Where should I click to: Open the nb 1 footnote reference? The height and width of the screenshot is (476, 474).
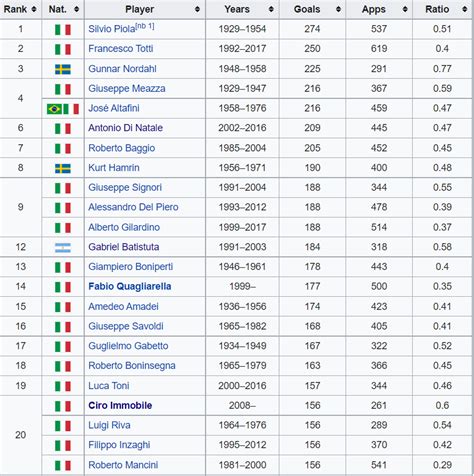coord(145,27)
